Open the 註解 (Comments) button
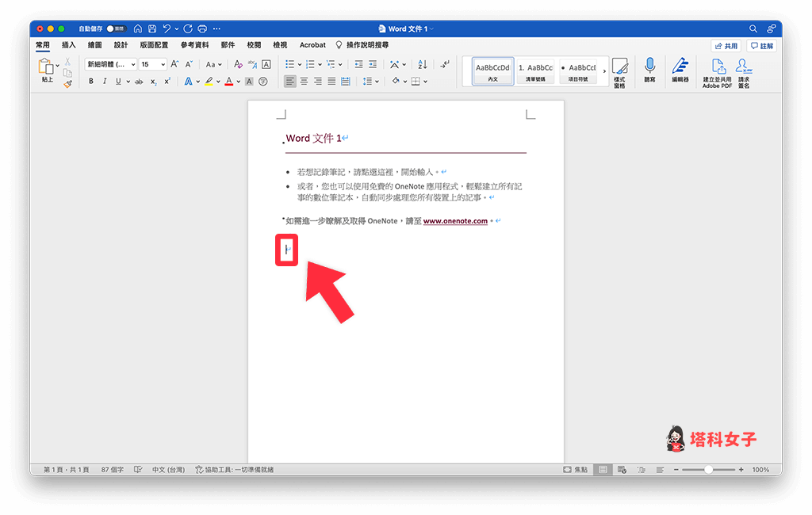The height and width of the screenshot is (515, 812). (x=762, y=46)
